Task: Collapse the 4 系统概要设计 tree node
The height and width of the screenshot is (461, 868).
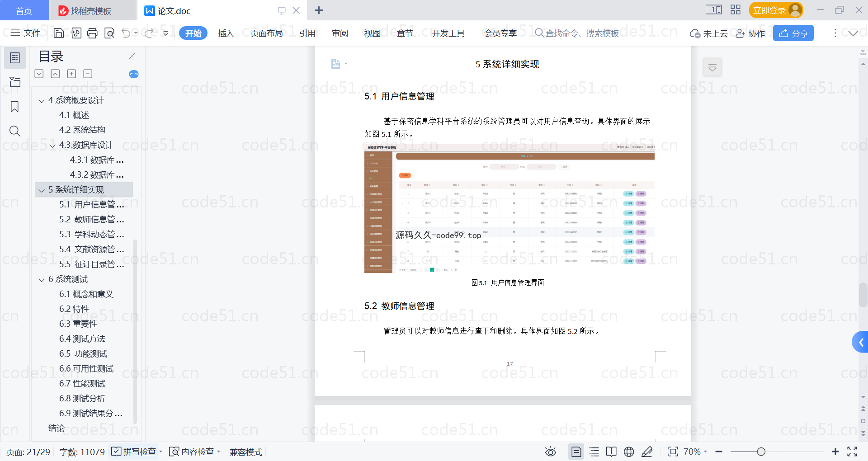Action: (42, 101)
